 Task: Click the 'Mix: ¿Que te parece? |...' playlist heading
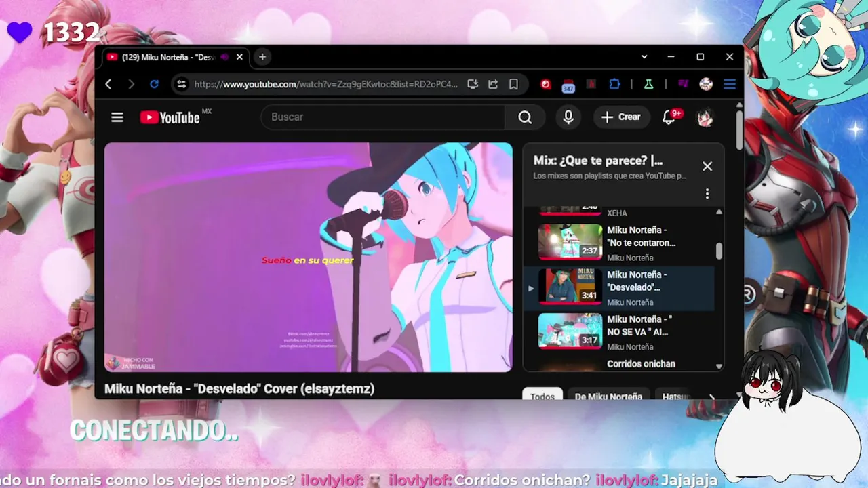[x=598, y=161]
